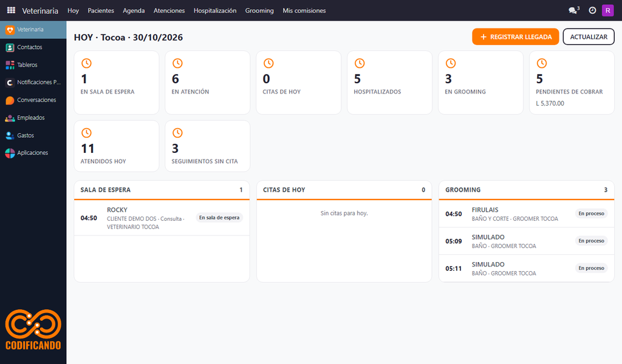This screenshot has height=364, width=622.
Task: Open the activities clock icon in top bar
Action: (592, 10)
